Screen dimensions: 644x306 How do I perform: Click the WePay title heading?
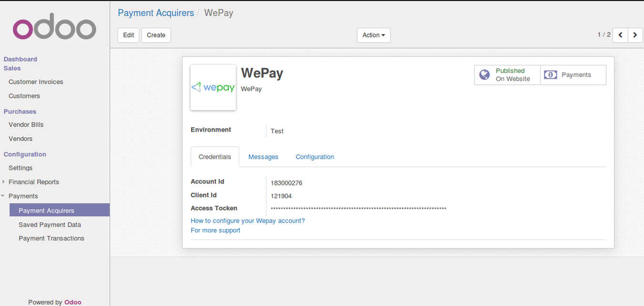click(x=262, y=73)
